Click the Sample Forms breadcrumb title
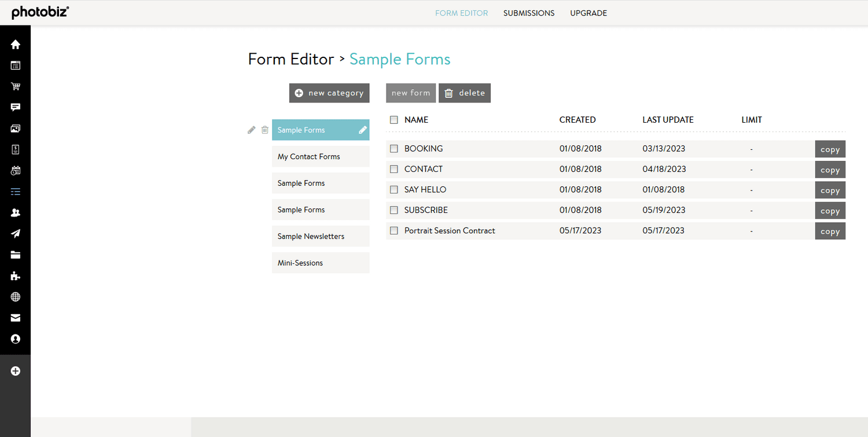The height and width of the screenshot is (437, 868). (400, 59)
